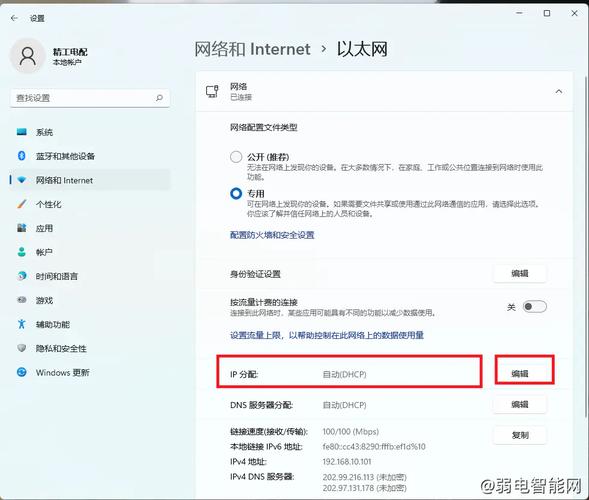Click link speed 100/100 (Mbps)

click(x=350, y=432)
